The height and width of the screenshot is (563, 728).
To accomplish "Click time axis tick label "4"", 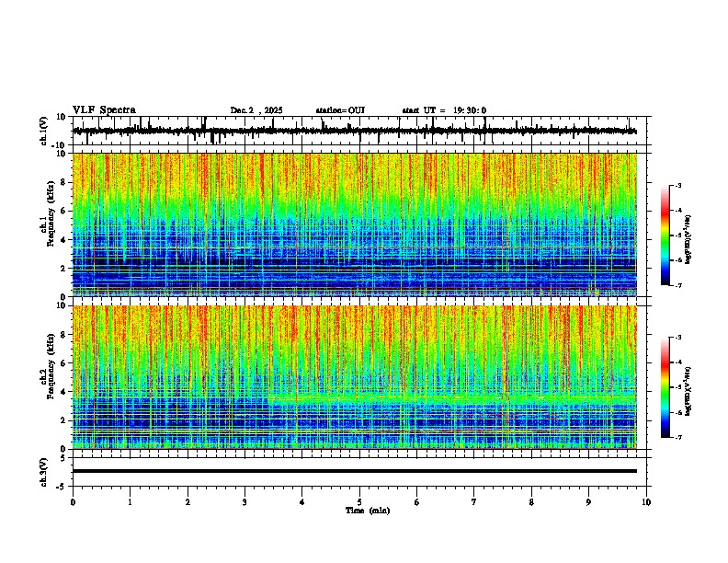I will click(x=301, y=502).
